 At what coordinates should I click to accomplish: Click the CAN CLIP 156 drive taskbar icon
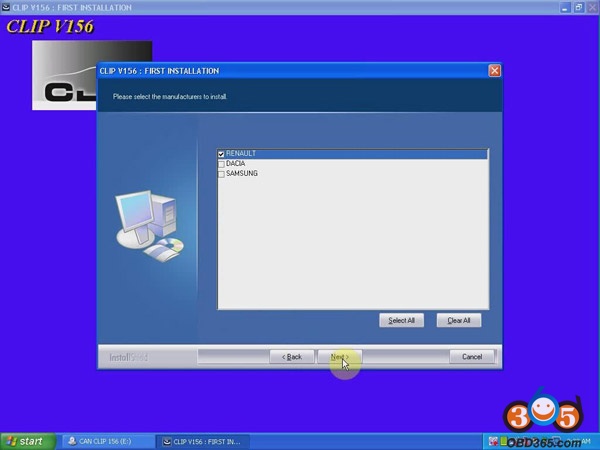[x=72, y=441]
